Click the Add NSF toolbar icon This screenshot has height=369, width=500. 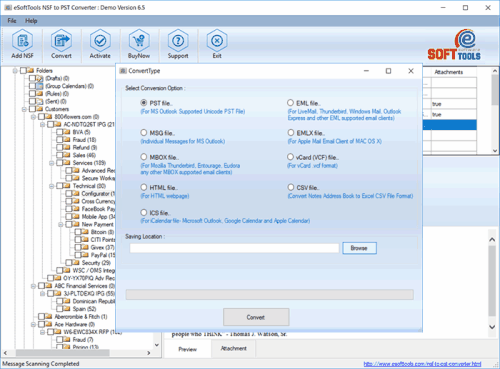22,41
